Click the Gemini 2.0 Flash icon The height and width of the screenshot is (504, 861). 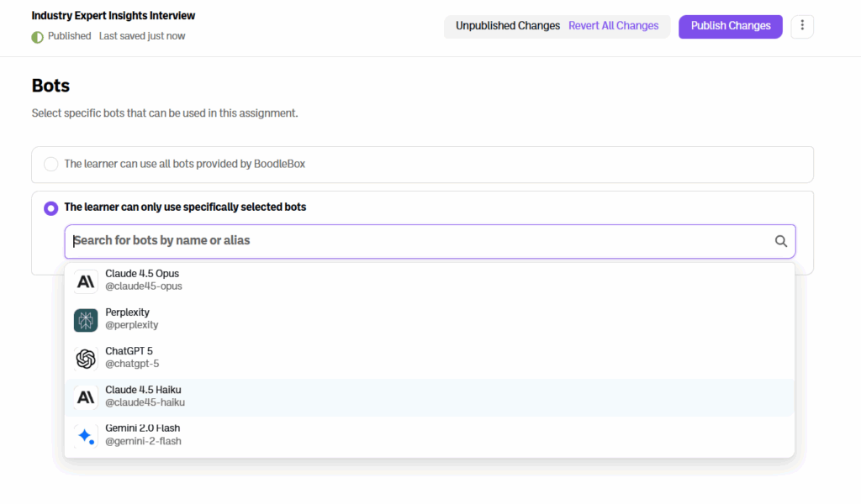pos(86,436)
